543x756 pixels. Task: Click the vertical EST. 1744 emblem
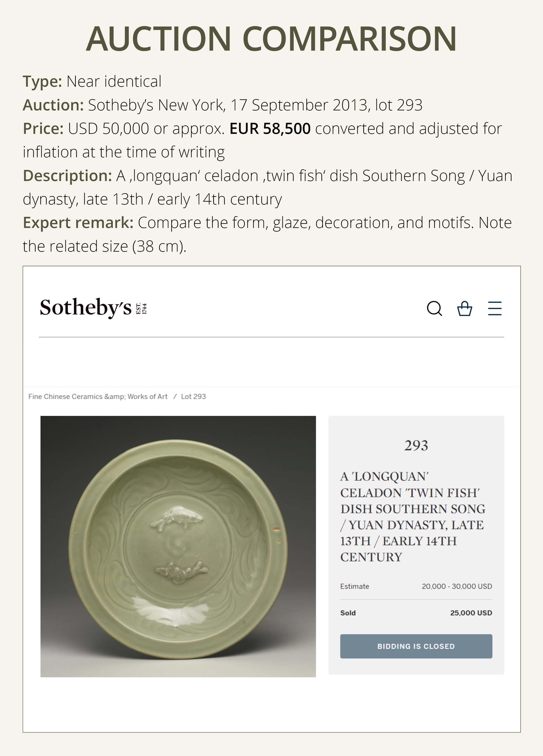(x=141, y=308)
